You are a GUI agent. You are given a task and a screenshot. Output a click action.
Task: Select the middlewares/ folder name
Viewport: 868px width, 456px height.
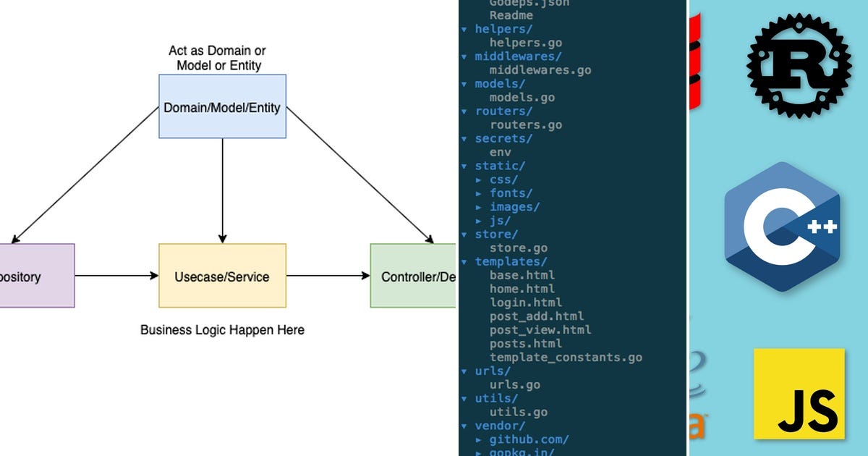pyautogui.click(x=519, y=56)
